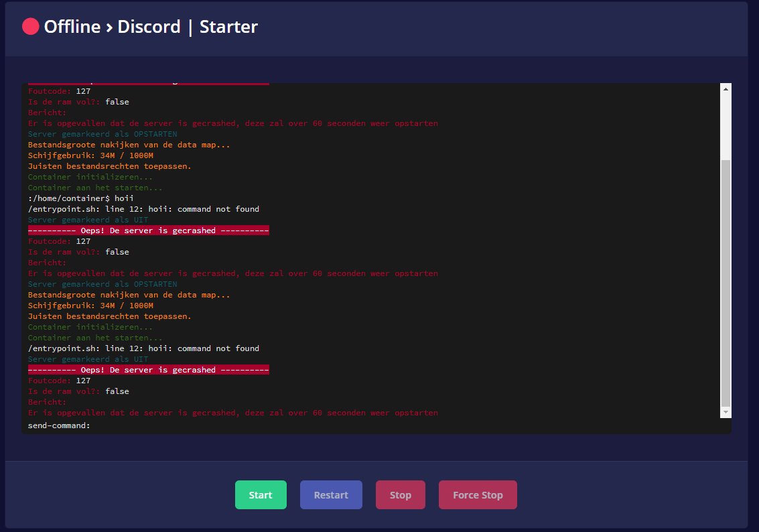Click the ':/home/container$ hoii' prompt line
Screen dimensions: 759x532
click(81, 198)
